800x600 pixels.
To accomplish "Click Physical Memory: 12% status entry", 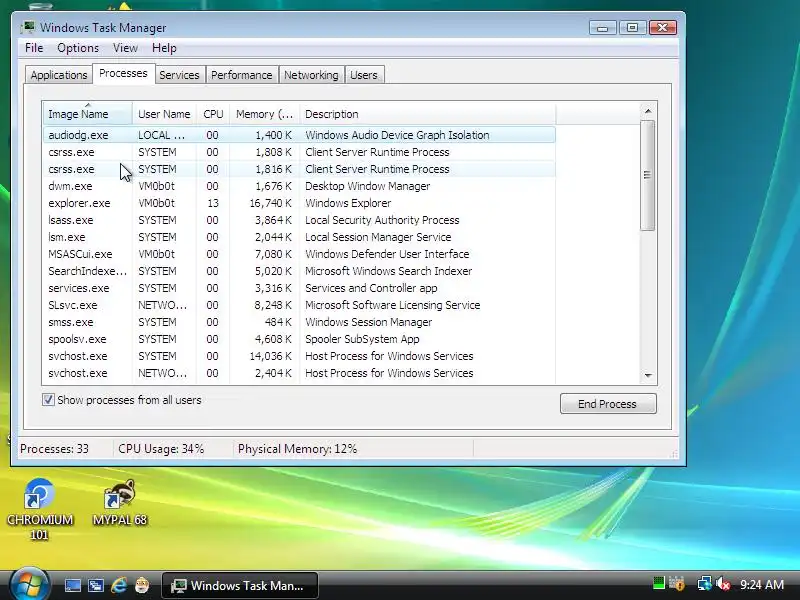I will [297, 449].
